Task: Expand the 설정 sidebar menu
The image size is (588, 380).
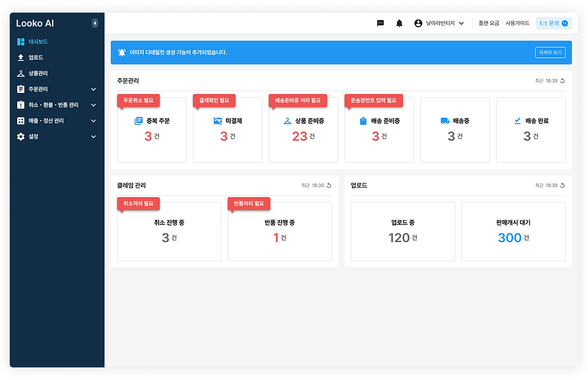Action: click(93, 137)
